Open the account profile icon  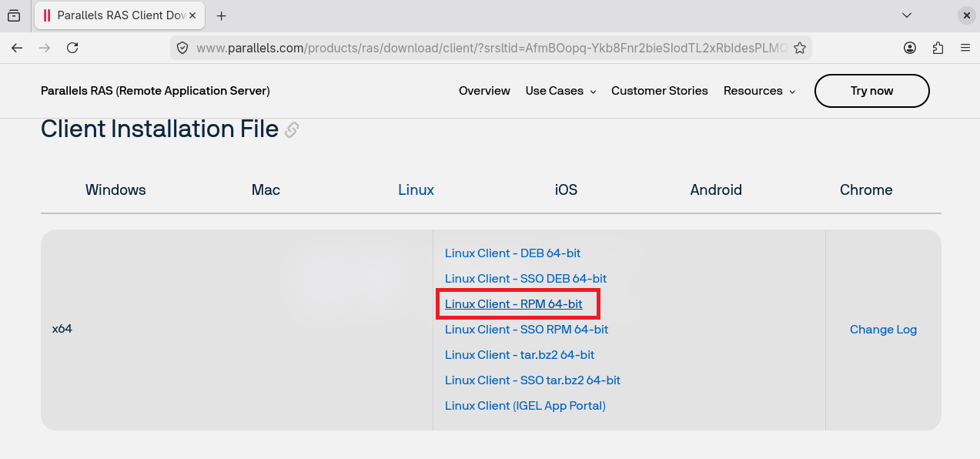[x=910, y=48]
